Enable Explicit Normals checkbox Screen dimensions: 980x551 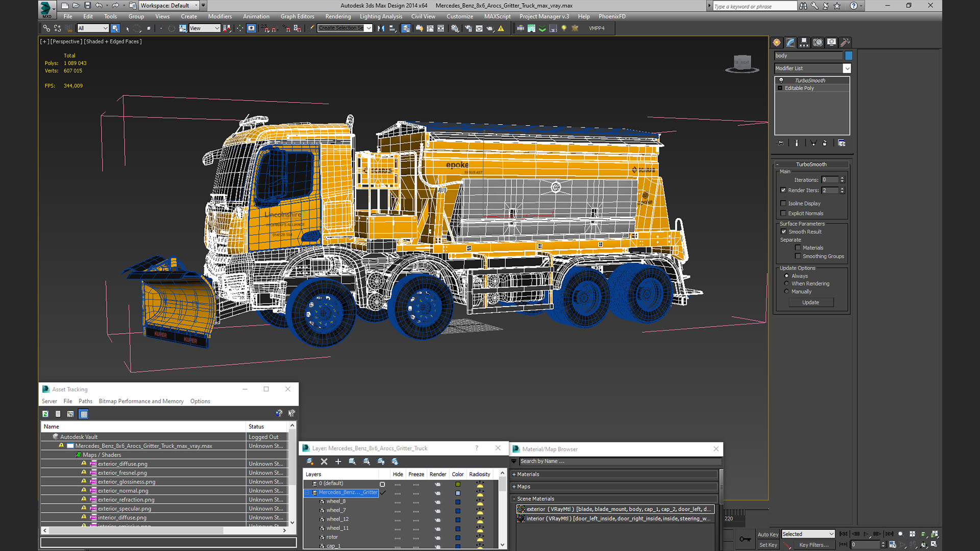click(783, 213)
